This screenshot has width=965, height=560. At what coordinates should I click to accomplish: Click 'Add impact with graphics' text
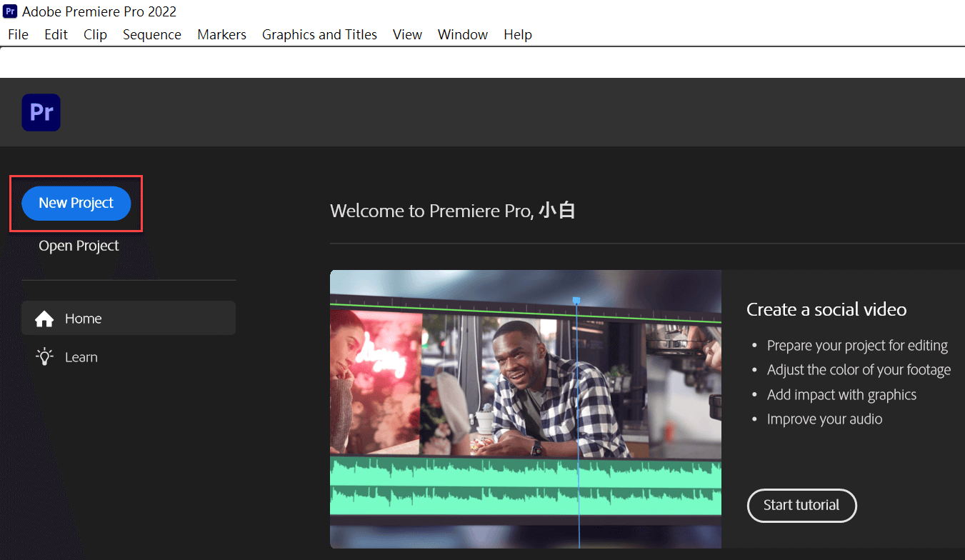click(841, 395)
